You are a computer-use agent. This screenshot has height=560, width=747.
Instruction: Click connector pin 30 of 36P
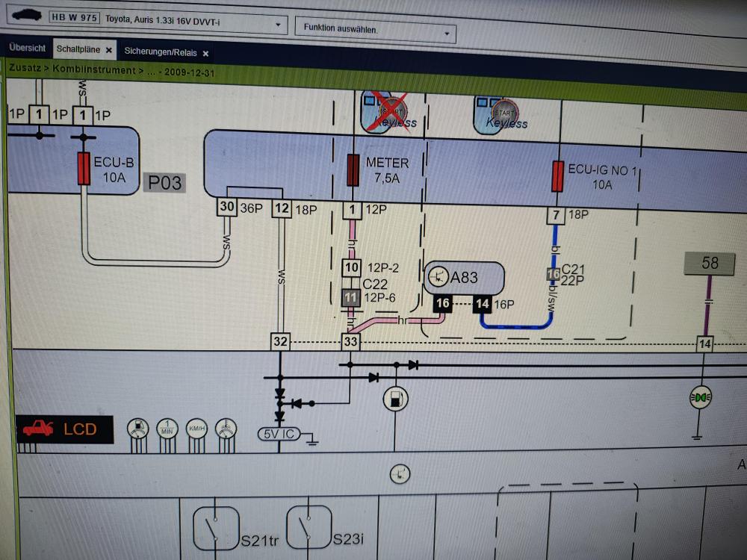[x=227, y=207]
